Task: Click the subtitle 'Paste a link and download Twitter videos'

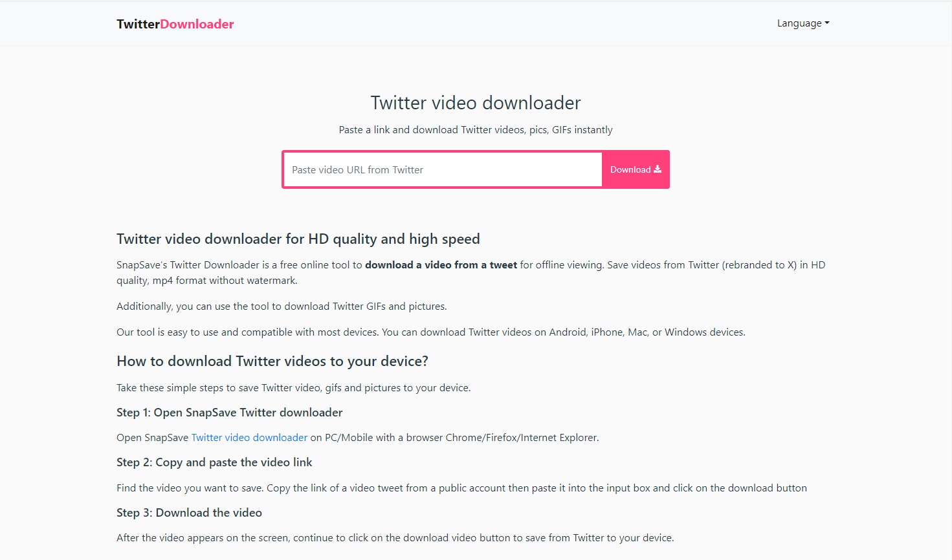Action: 476,130
